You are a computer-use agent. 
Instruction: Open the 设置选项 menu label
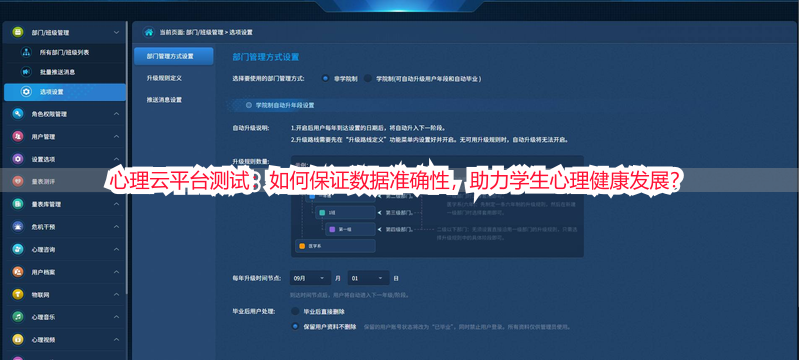(43, 159)
